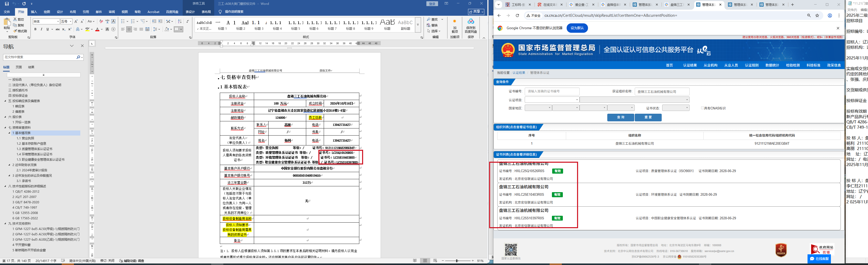This screenshot has width=868, height=265.
Task: Open the navigation pane options dropdown arrow
Action: [x=72, y=46]
